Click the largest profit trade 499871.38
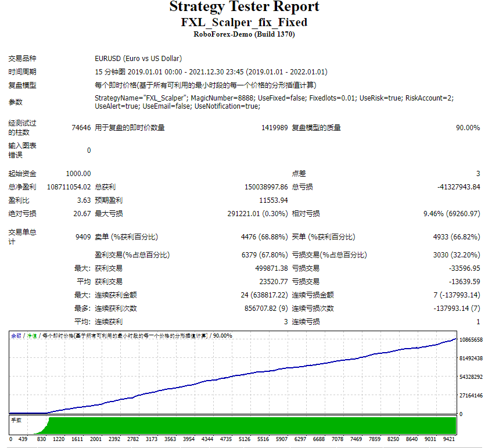 click(x=271, y=268)
